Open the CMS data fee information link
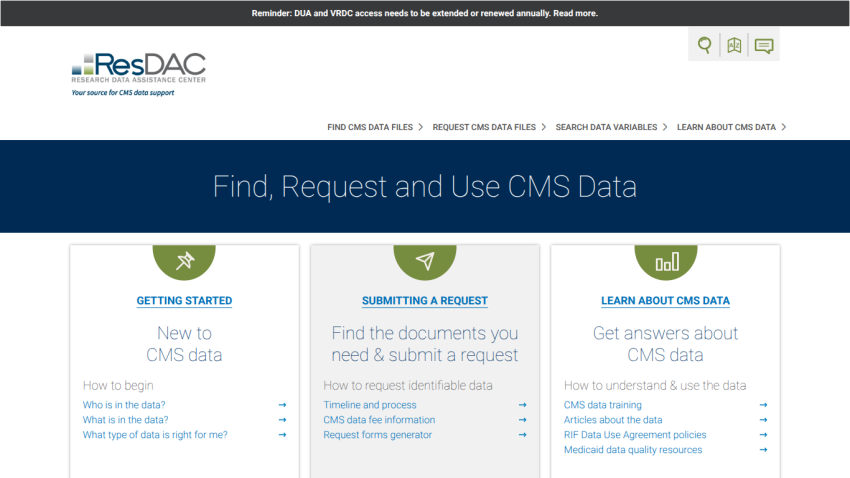This screenshot has width=850, height=478. pyautogui.click(x=379, y=419)
